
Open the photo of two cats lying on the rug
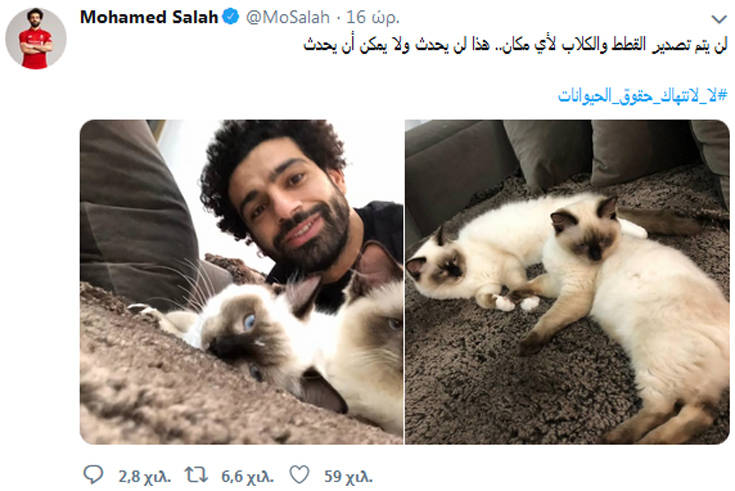click(x=567, y=282)
